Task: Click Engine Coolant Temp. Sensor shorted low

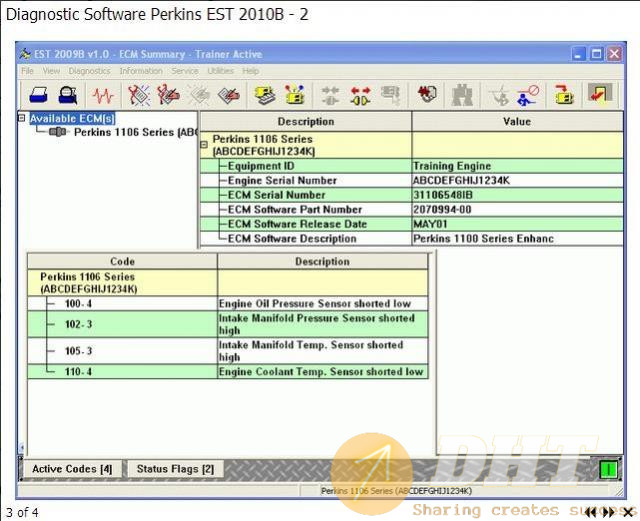Action: point(322,372)
